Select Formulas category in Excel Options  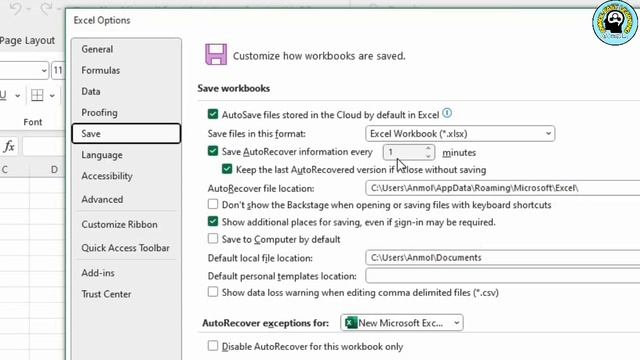click(x=126, y=70)
